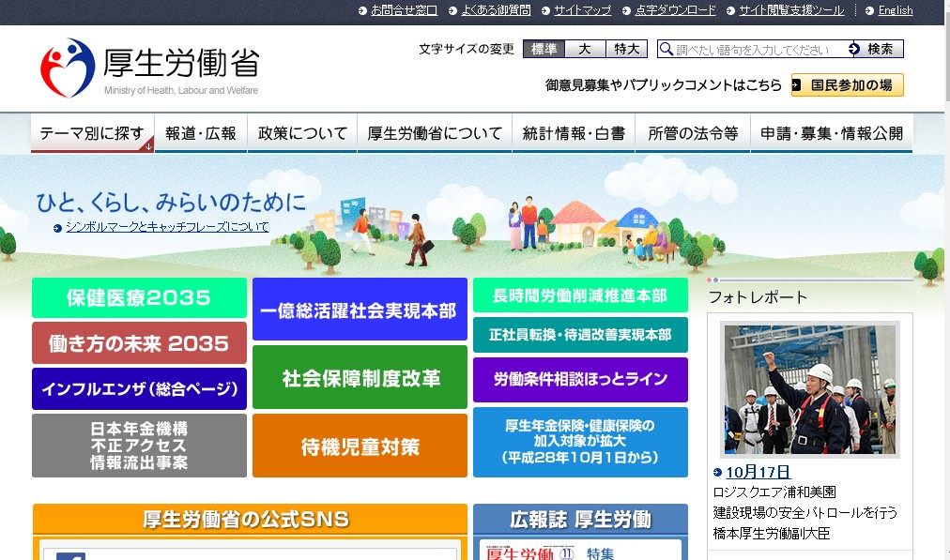Click the 社会保障制度改革 banner
950x560 pixels.
point(360,377)
